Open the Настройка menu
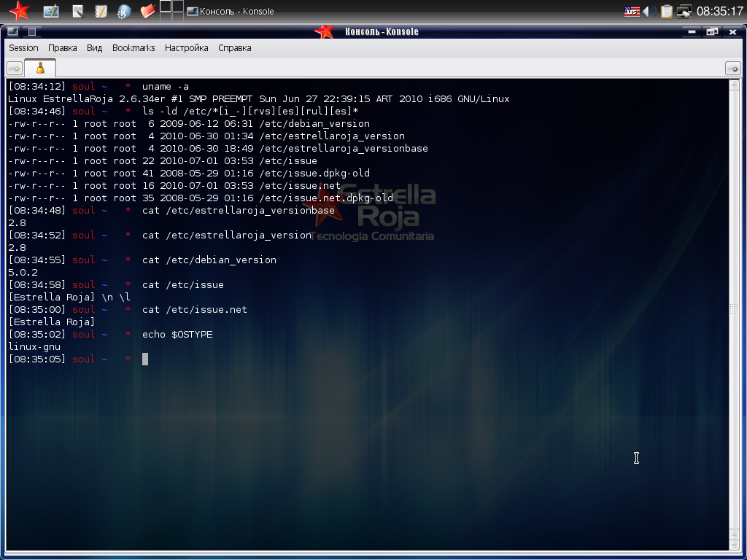The height and width of the screenshot is (560, 747). [186, 47]
